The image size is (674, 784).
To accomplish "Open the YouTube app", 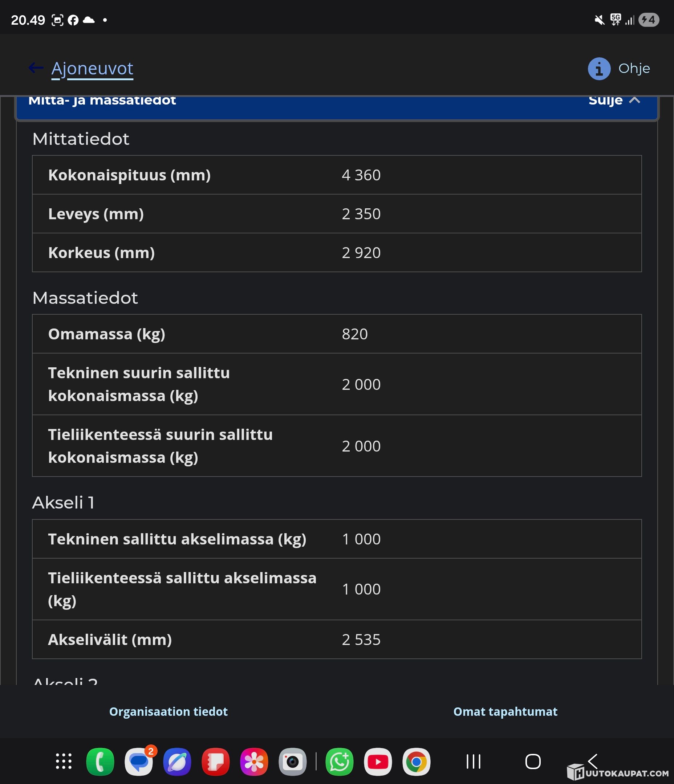I will (x=378, y=761).
